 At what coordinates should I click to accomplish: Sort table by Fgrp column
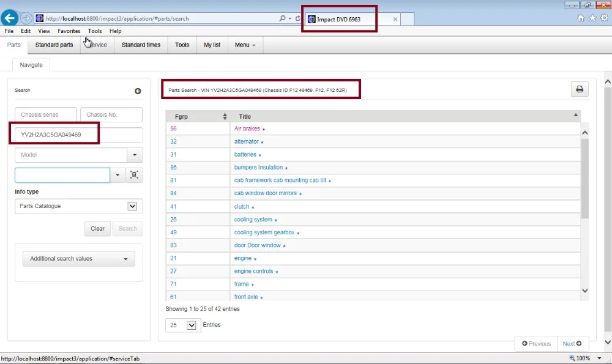tap(225, 116)
